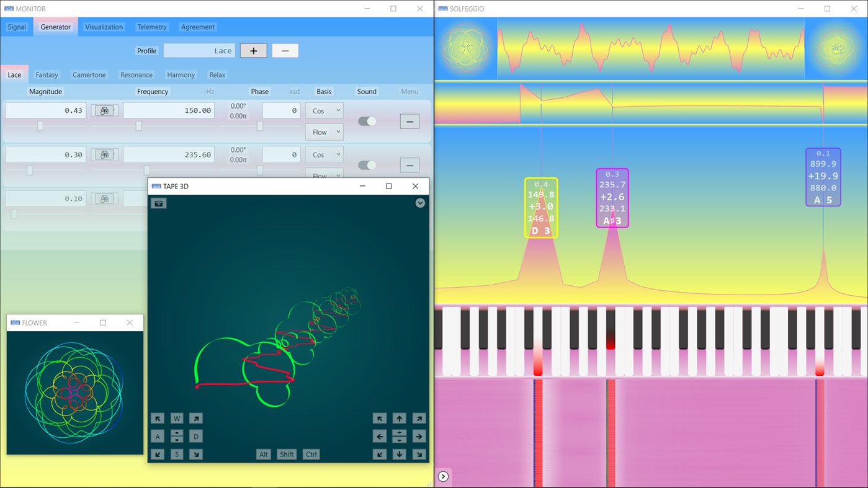Viewport: 868px width, 488px height.
Task: Expand the chevron menu in TAPE 3D top-right
Action: (x=420, y=203)
